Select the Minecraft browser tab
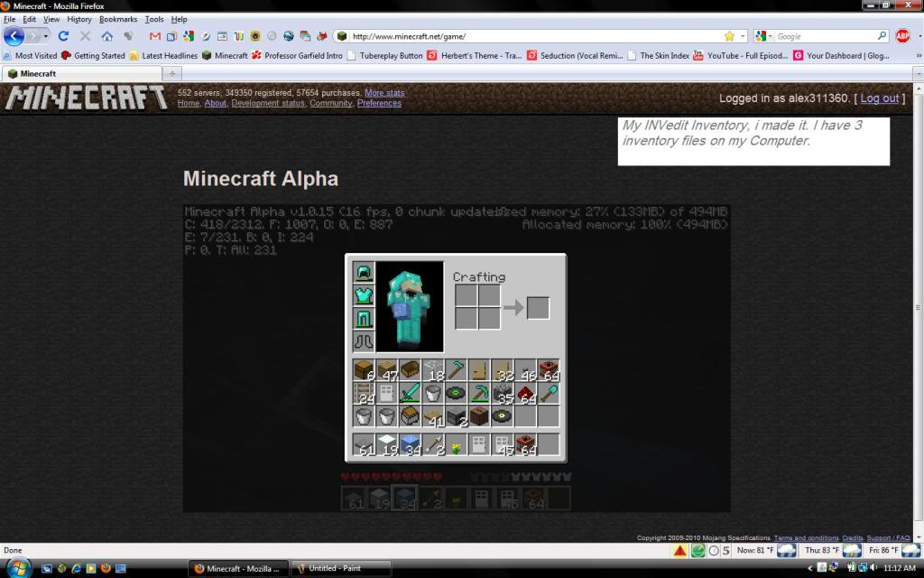Image resolution: width=924 pixels, height=578 pixels. 81,74
